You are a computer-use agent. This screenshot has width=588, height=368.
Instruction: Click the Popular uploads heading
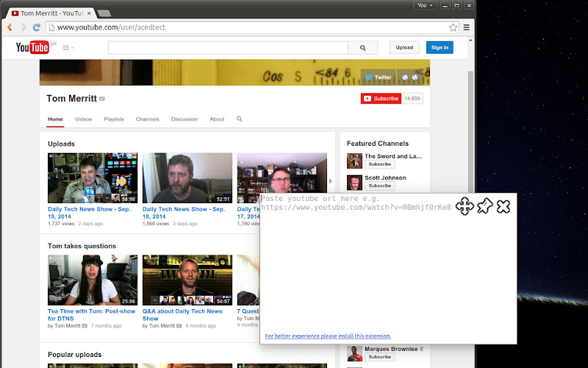(x=75, y=355)
